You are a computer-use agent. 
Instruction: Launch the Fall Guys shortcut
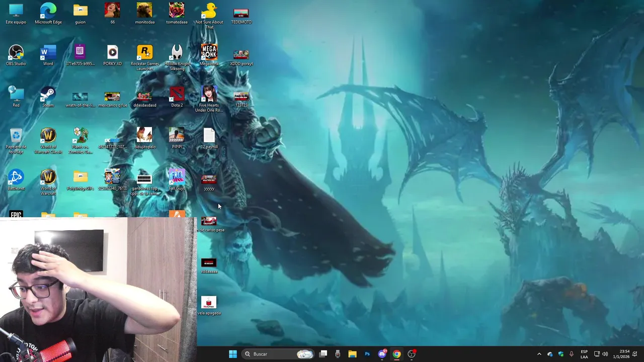[x=177, y=180]
